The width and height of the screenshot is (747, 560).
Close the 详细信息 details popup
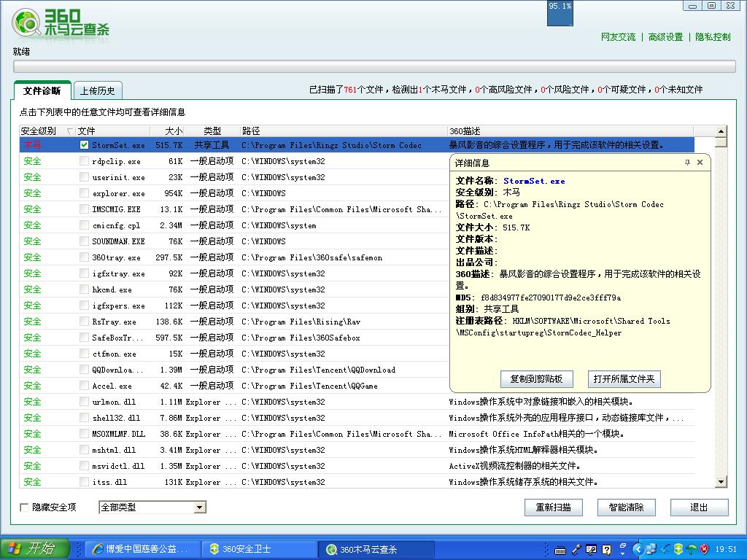point(700,163)
